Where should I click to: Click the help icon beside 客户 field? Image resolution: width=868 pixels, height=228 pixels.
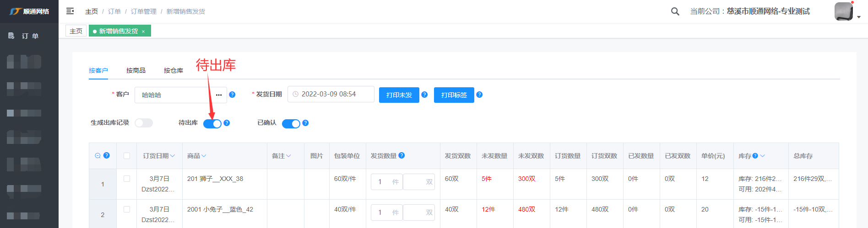pos(232,95)
